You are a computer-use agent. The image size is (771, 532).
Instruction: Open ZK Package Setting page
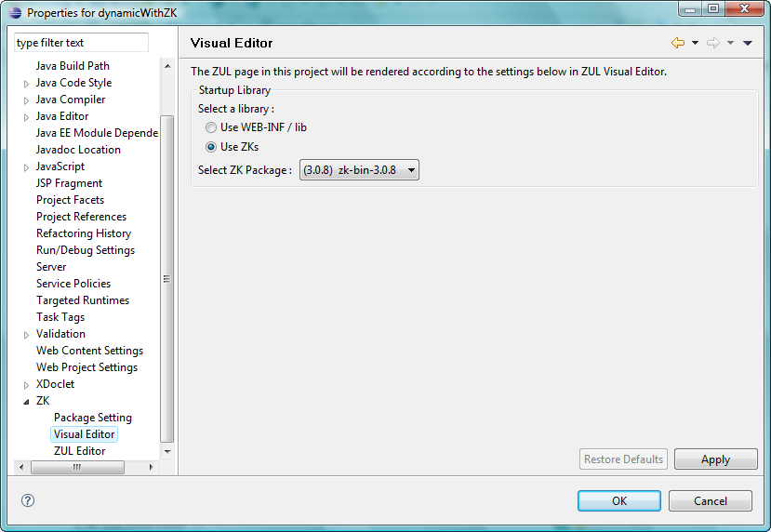tap(93, 418)
